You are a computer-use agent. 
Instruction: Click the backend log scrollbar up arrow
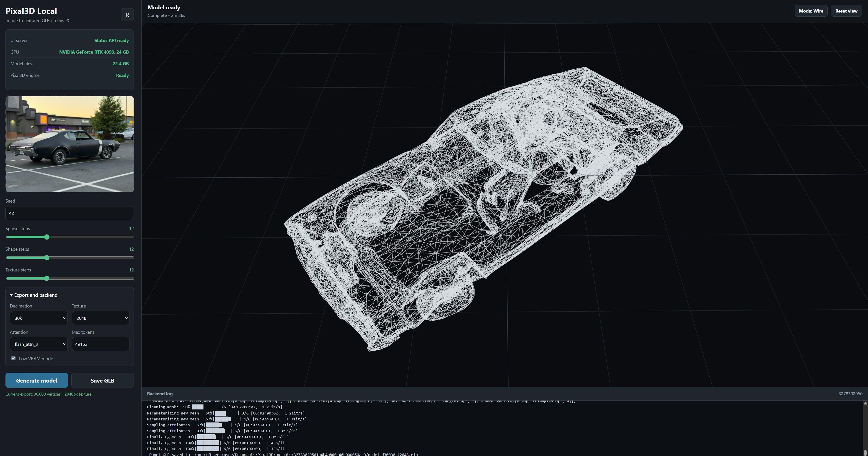pyautogui.click(x=865, y=403)
